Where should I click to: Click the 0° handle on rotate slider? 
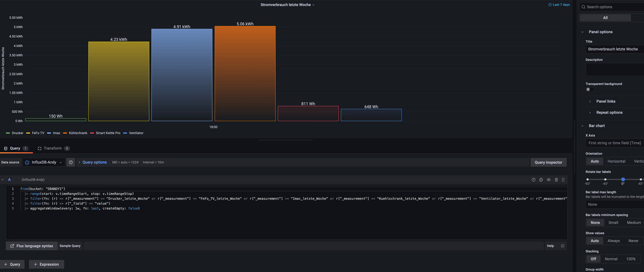(623, 179)
